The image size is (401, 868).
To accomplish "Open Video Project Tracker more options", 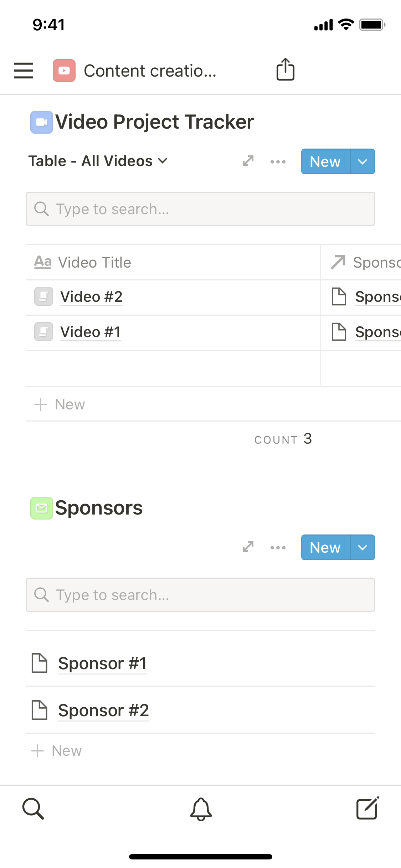I will coord(278,162).
